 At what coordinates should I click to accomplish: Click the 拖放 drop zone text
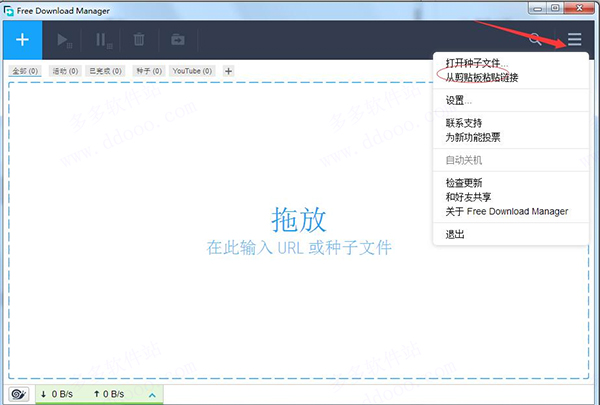tap(299, 220)
